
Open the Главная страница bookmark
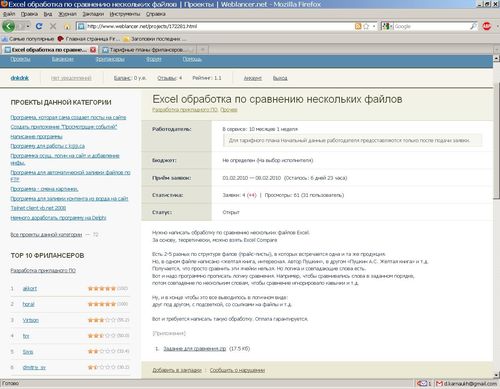pos(88,39)
